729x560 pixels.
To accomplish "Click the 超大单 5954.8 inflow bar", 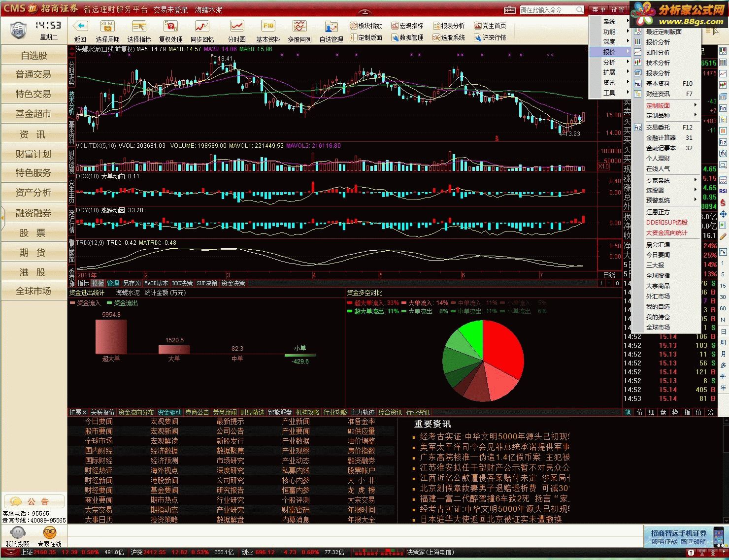I will (111, 336).
